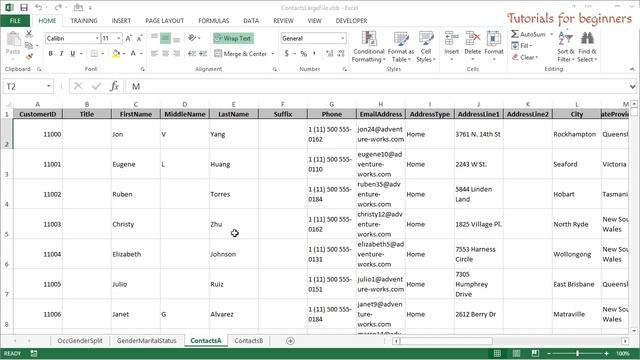Select column header A
Image resolution: width=640 pixels, height=360 pixels.
coord(38,104)
